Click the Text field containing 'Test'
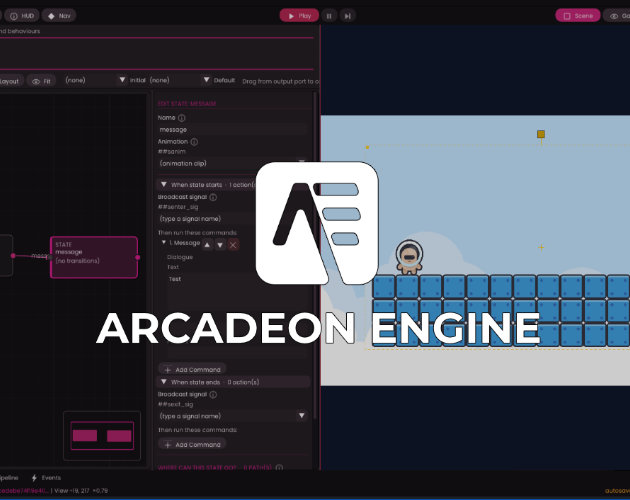The width and height of the screenshot is (630, 500). 237,314
